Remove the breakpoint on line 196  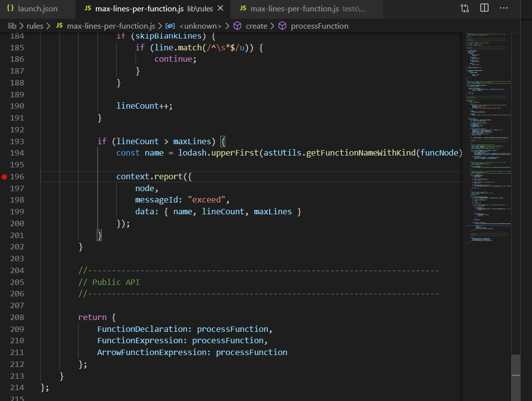(4, 177)
